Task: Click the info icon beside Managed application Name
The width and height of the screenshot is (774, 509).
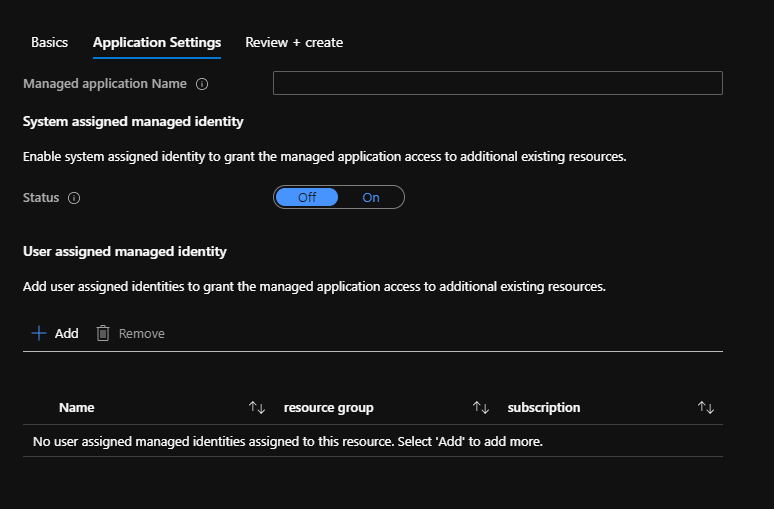Action: (202, 84)
